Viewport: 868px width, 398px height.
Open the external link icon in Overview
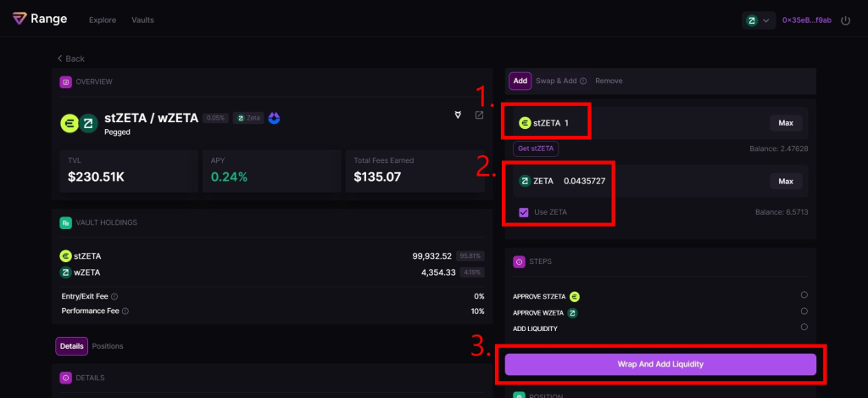pos(479,115)
